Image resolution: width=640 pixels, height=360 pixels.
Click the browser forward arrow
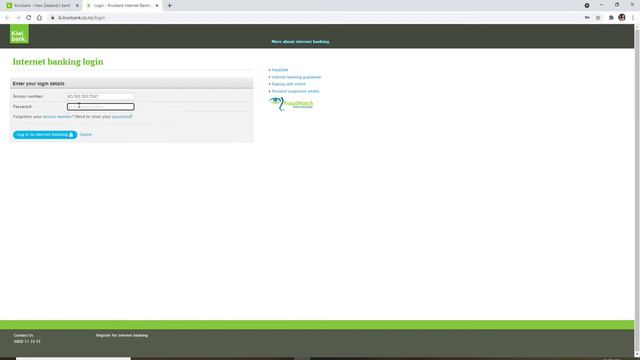18,18
